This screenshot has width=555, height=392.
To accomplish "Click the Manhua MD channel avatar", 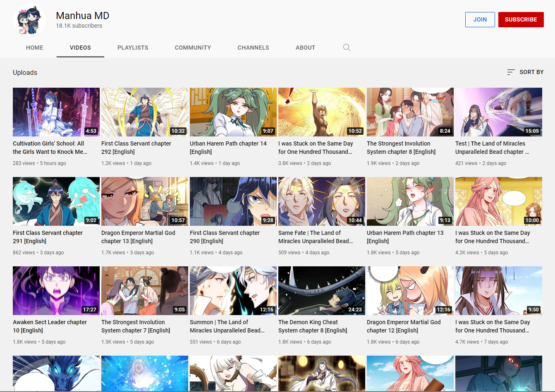I will click(x=29, y=20).
